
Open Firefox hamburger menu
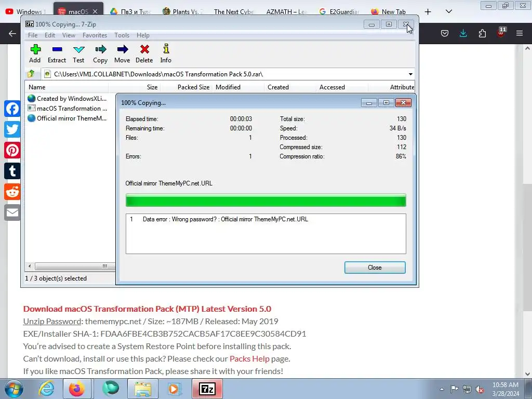tap(520, 33)
